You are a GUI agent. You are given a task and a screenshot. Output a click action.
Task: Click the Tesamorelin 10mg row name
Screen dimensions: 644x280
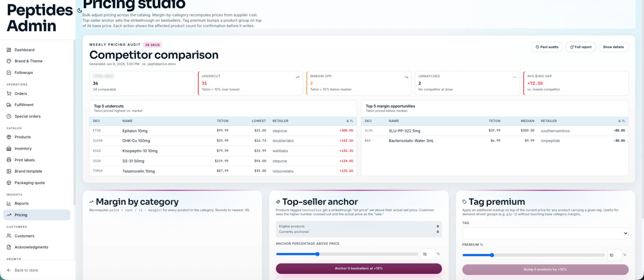(x=138, y=171)
